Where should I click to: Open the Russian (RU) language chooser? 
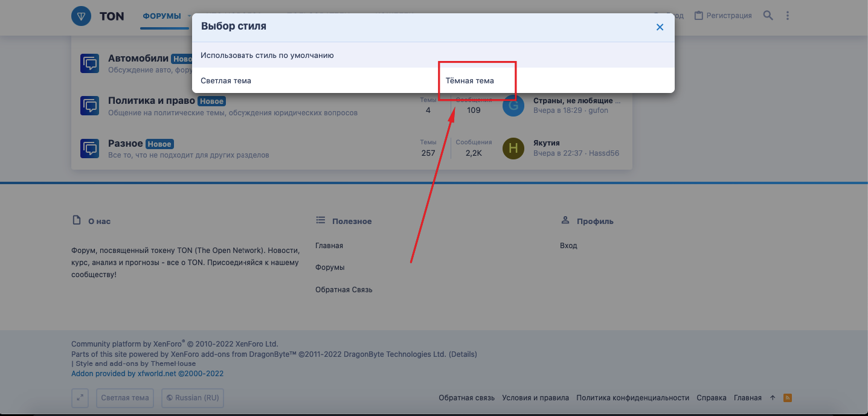click(x=192, y=398)
